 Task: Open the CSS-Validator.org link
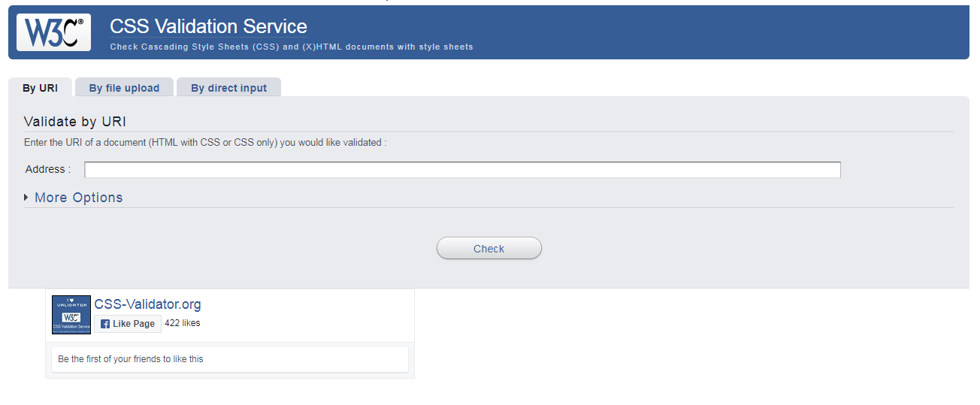(x=147, y=304)
